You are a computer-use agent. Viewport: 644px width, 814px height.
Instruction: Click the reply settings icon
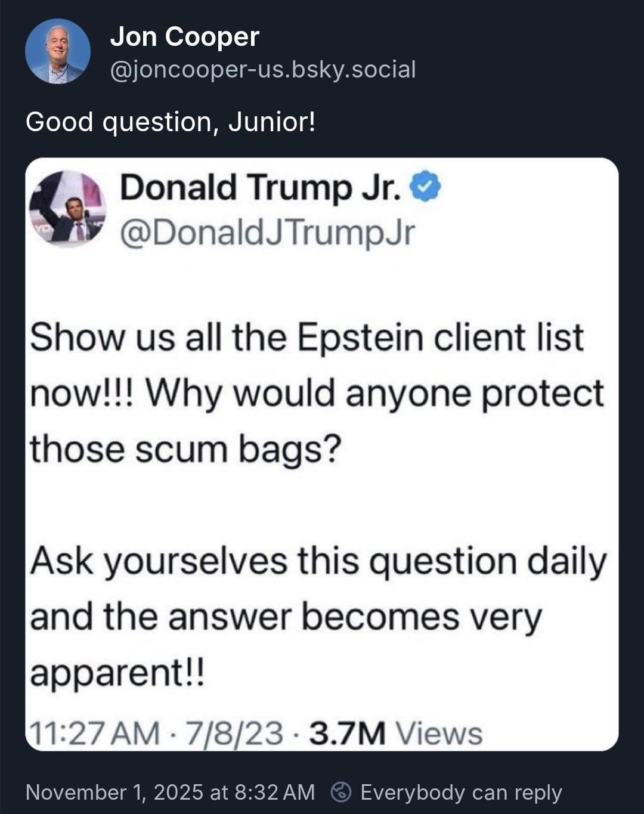(342, 792)
